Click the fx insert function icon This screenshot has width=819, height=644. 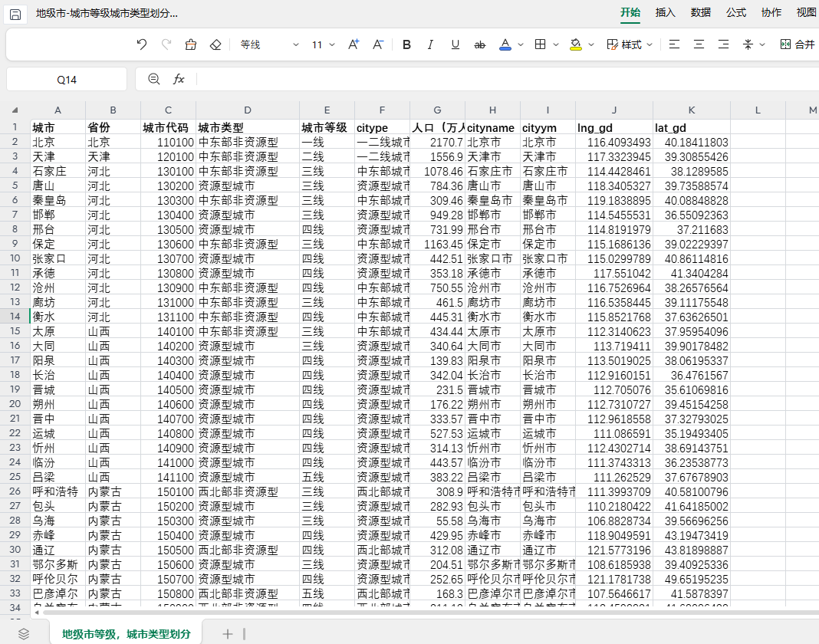coord(179,79)
